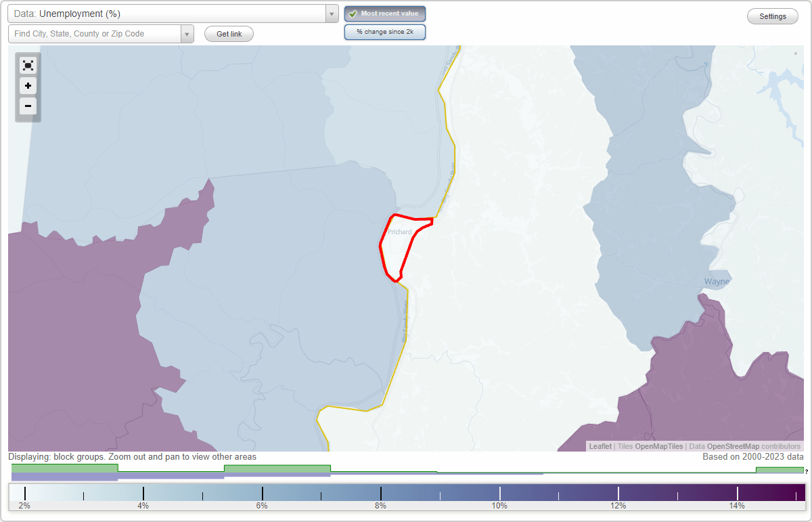Click the Data dropdown arrow

click(x=331, y=14)
